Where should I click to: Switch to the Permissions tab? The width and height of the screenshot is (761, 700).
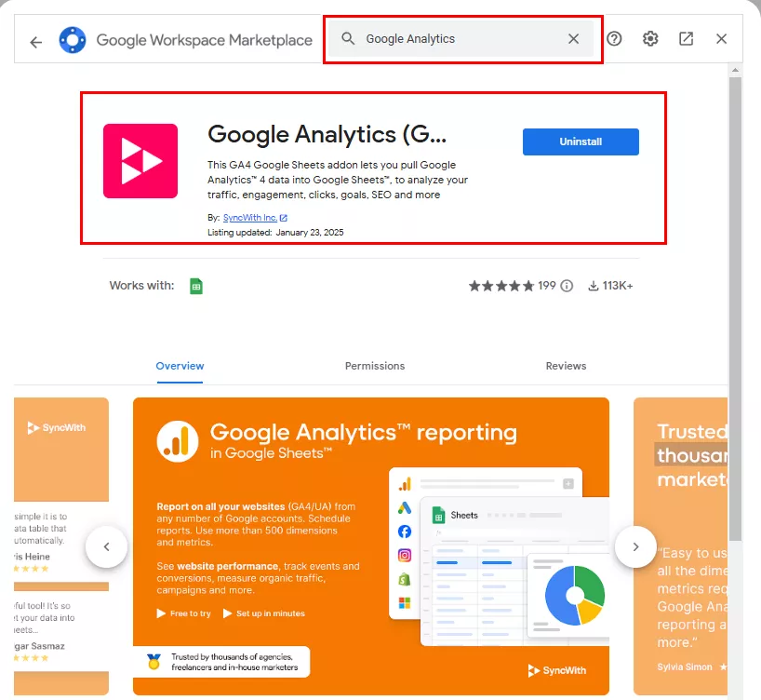[x=375, y=366]
